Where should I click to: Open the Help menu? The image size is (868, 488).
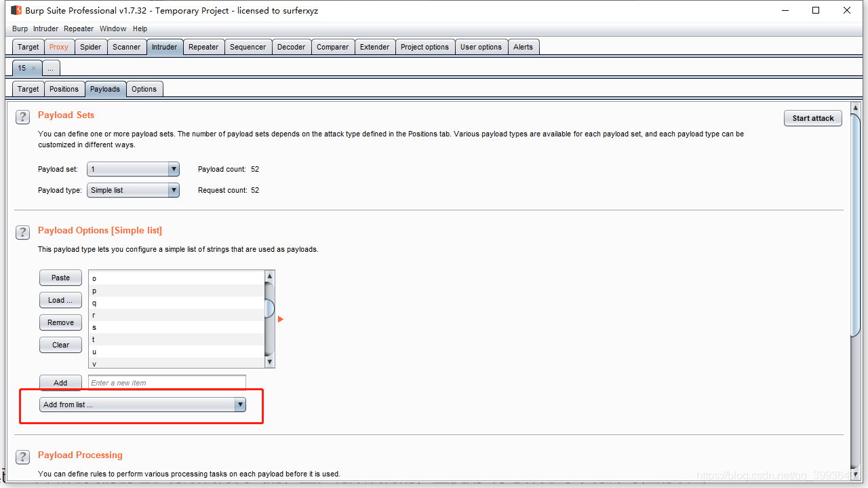click(x=140, y=29)
